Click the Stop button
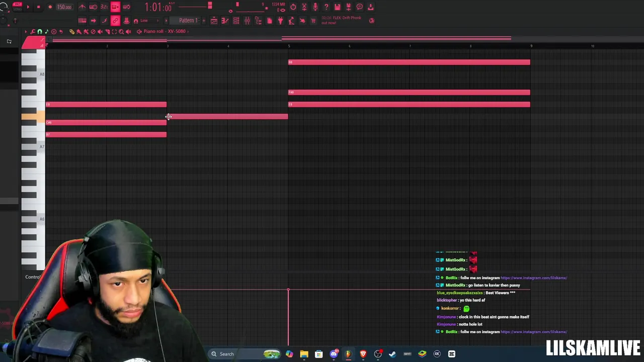 pos(38,7)
